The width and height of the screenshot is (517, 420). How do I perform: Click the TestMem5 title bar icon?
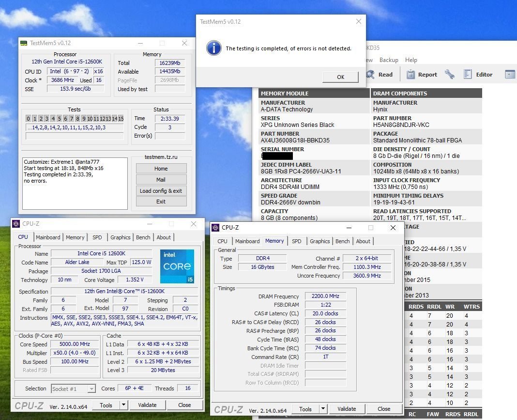point(24,43)
